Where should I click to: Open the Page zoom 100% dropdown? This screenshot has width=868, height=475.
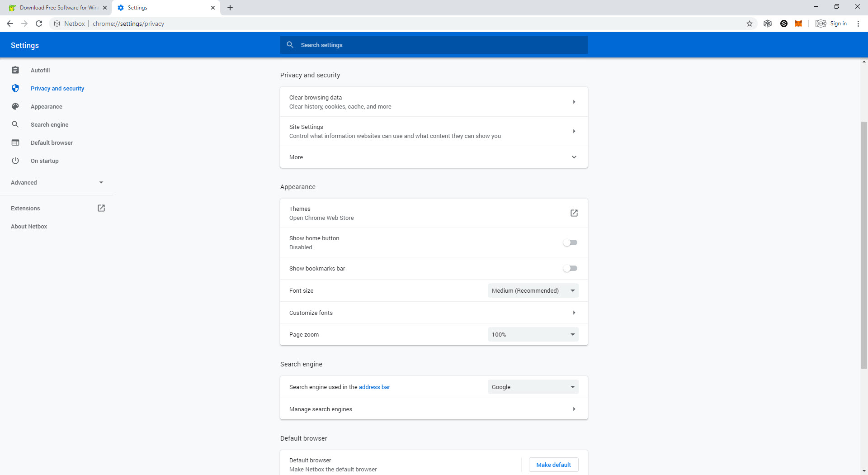533,334
